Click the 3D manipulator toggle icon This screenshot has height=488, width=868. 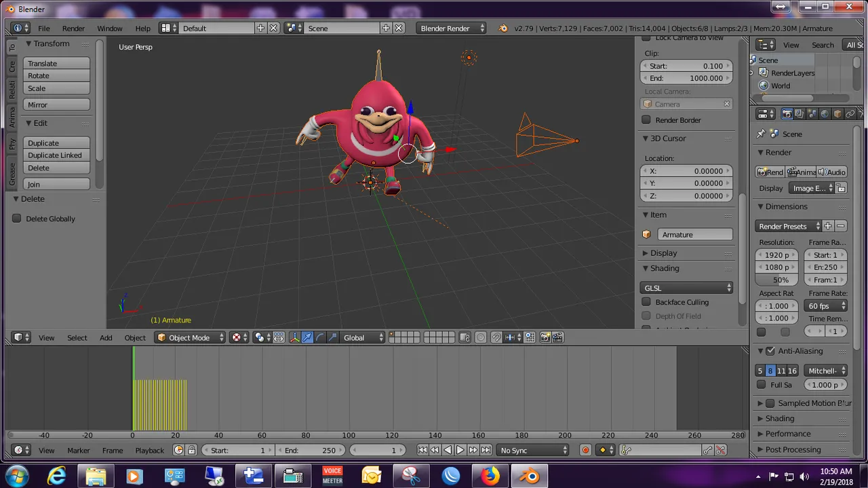295,337
